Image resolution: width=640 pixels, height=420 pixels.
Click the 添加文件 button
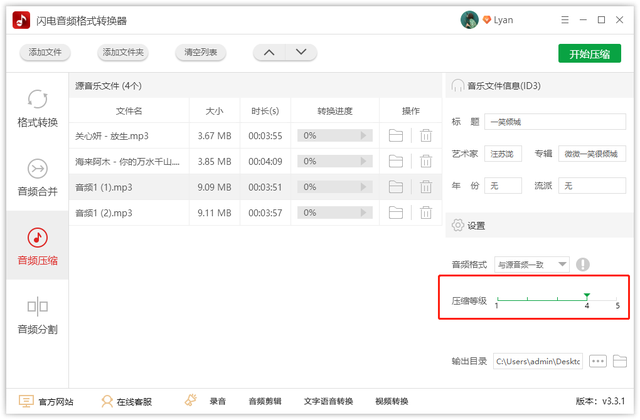click(46, 52)
